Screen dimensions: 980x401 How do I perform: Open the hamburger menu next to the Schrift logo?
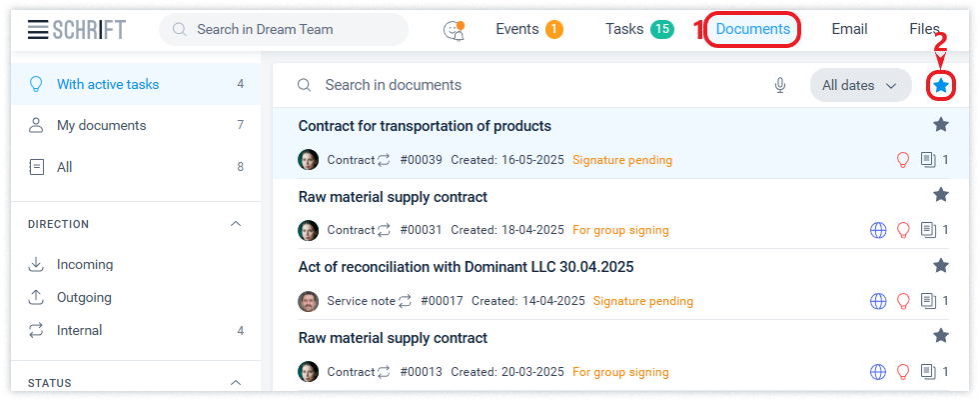point(38,30)
